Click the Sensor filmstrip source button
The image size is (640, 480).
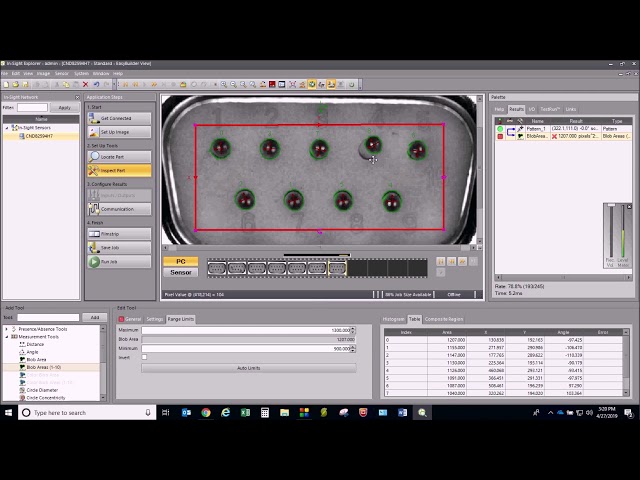(181, 272)
